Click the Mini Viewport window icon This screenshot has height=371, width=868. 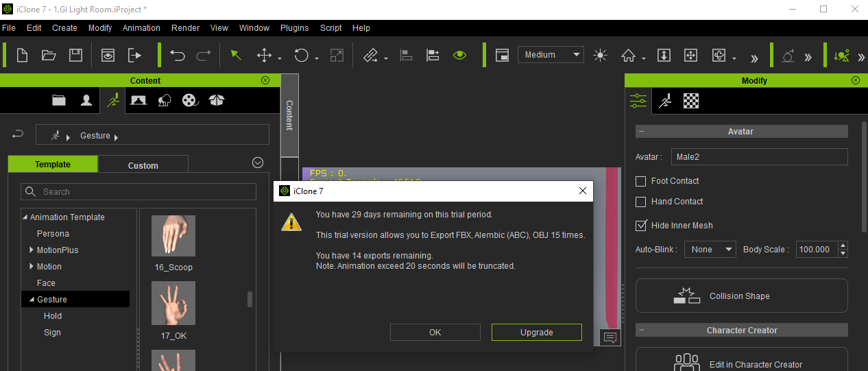(x=502, y=56)
